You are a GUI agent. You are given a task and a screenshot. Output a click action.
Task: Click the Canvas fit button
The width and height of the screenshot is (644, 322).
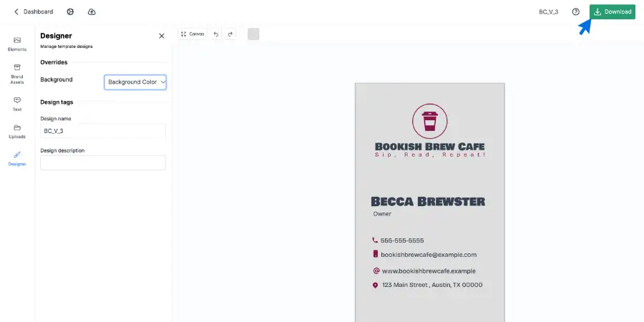tap(192, 34)
